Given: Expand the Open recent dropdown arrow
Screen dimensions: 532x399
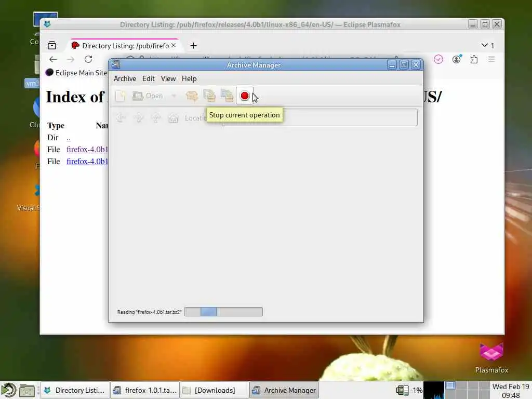Looking at the screenshot, I should 174,96.
